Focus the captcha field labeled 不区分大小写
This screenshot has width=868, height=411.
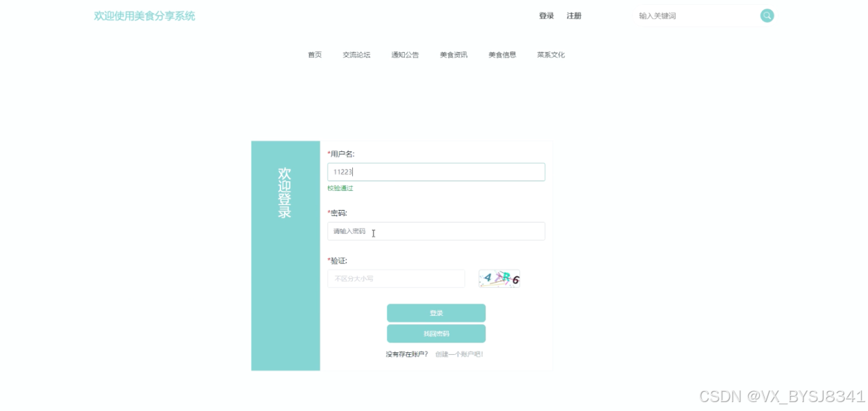[x=396, y=278]
